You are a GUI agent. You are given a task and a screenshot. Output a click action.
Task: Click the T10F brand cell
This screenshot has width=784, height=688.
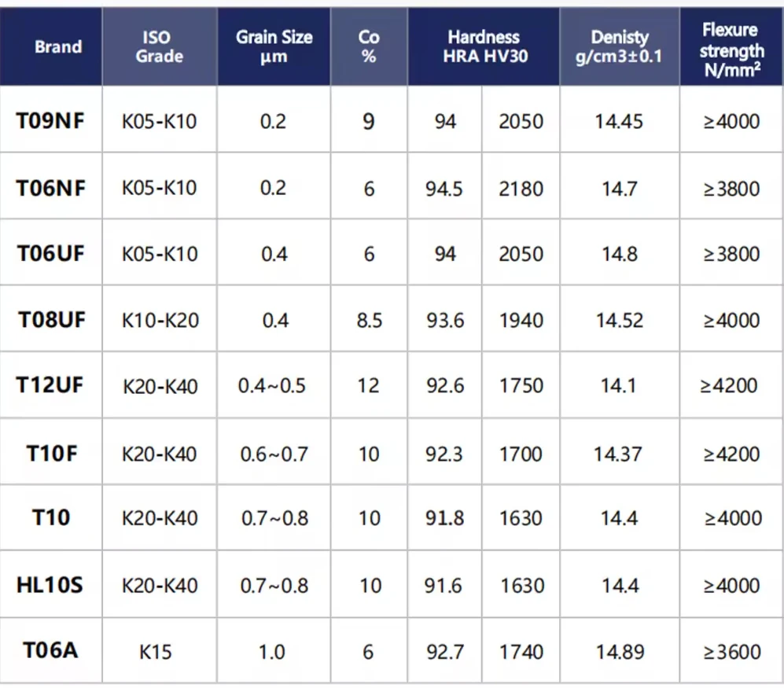(x=50, y=454)
